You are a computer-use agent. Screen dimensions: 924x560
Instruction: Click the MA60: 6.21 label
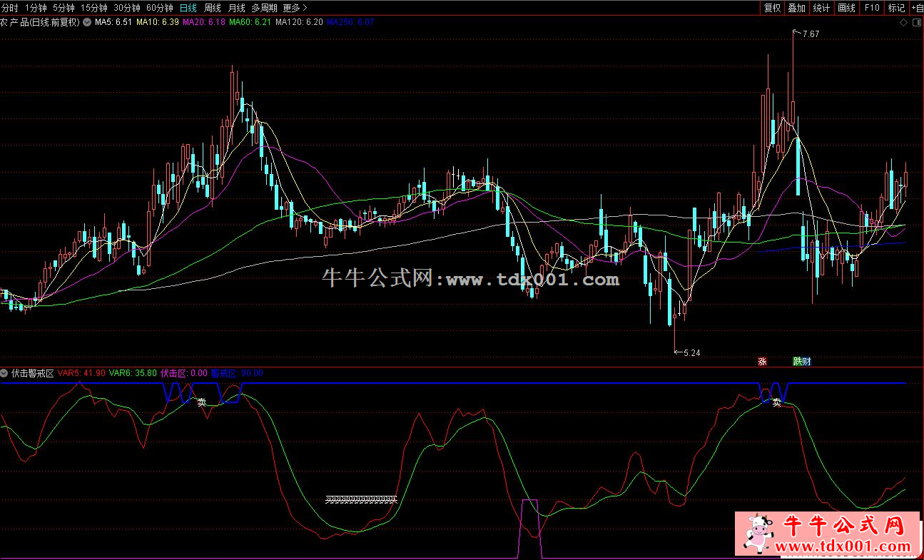click(250, 22)
